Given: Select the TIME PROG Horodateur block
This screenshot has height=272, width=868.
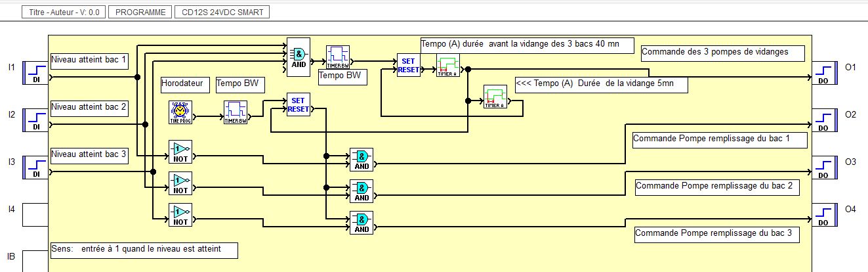Looking at the screenshot, I should coord(178,112).
